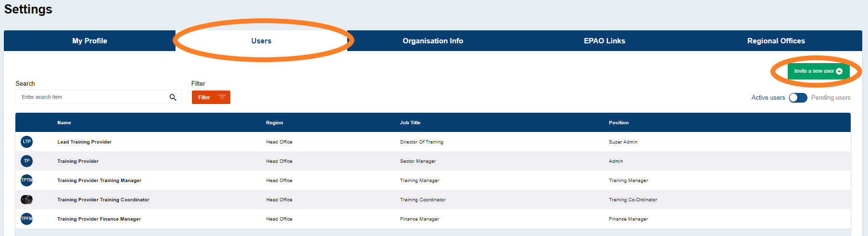Viewport: 868px width, 236px height.
Task: Click Head Office region for Lead Training Provider
Action: tap(279, 142)
